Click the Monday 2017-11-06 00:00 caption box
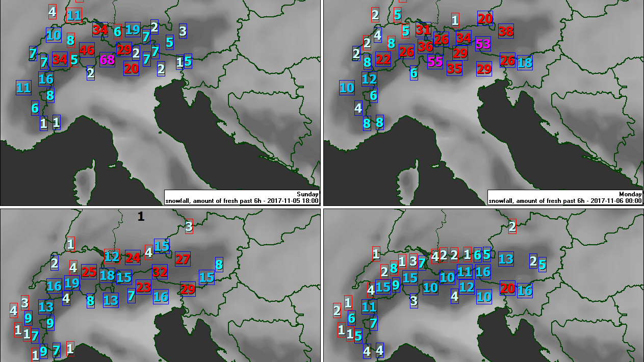 565,197
